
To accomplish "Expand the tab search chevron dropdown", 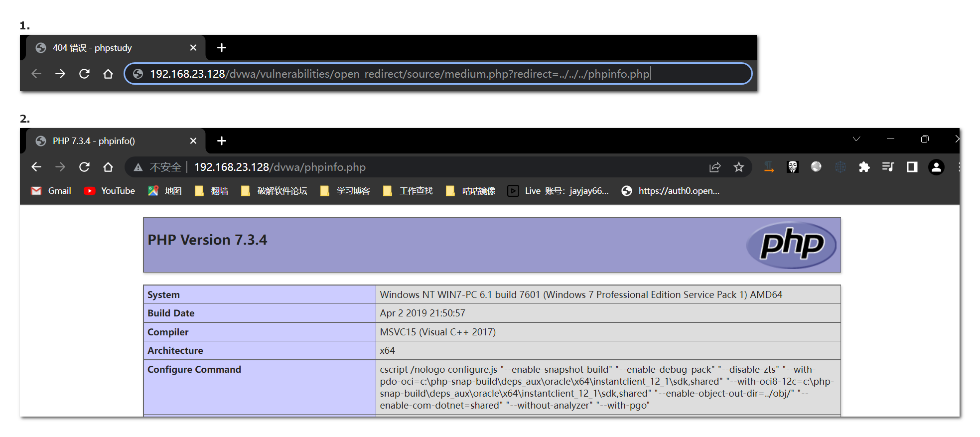I will point(856,139).
